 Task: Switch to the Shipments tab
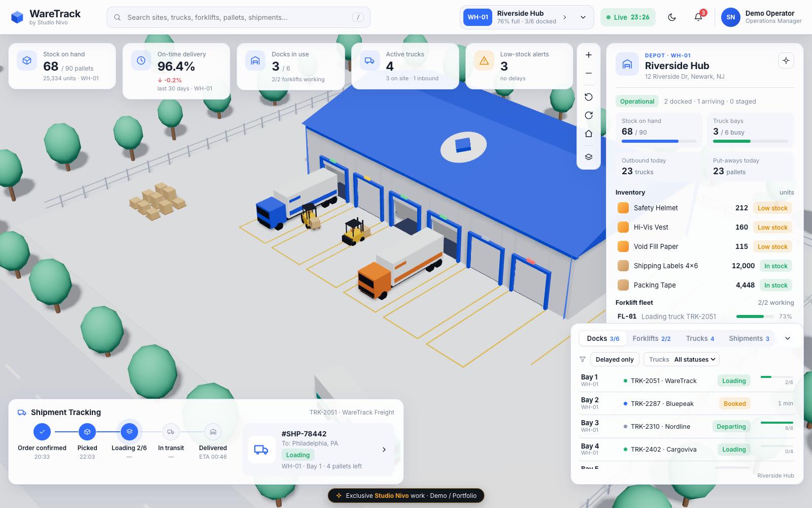[x=749, y=338]
